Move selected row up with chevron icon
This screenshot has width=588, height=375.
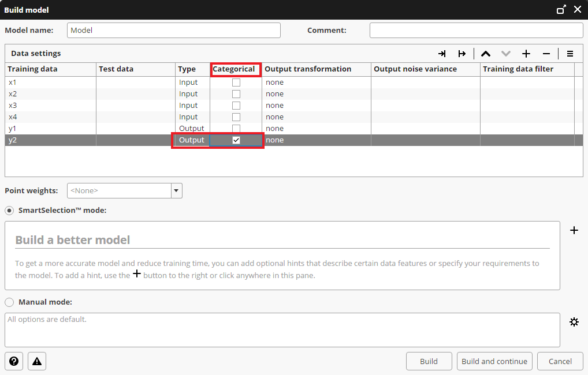pyautogui.click(x=486, y=54)
